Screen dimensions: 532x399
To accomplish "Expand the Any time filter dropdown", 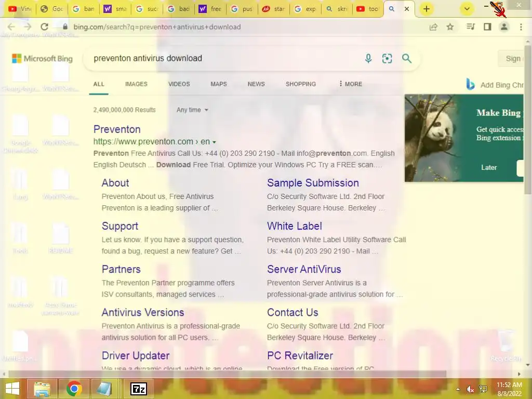I will tap(192, 110).
